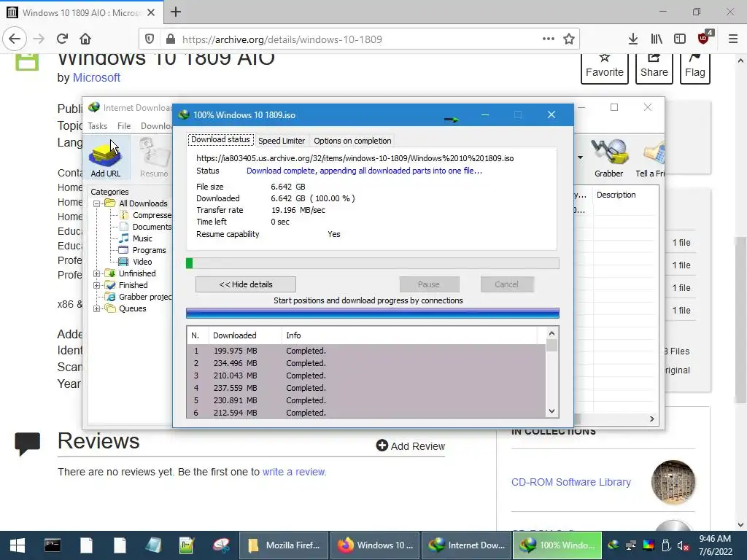Click the green download progress bar
The image size is (747, 560).
click(373, 262)
